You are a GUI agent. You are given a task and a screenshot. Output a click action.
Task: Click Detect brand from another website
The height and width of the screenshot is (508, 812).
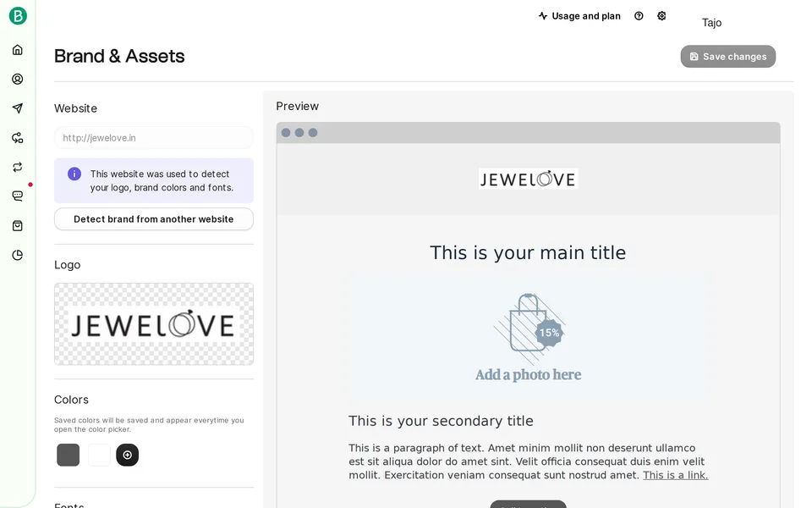[154, 219]
